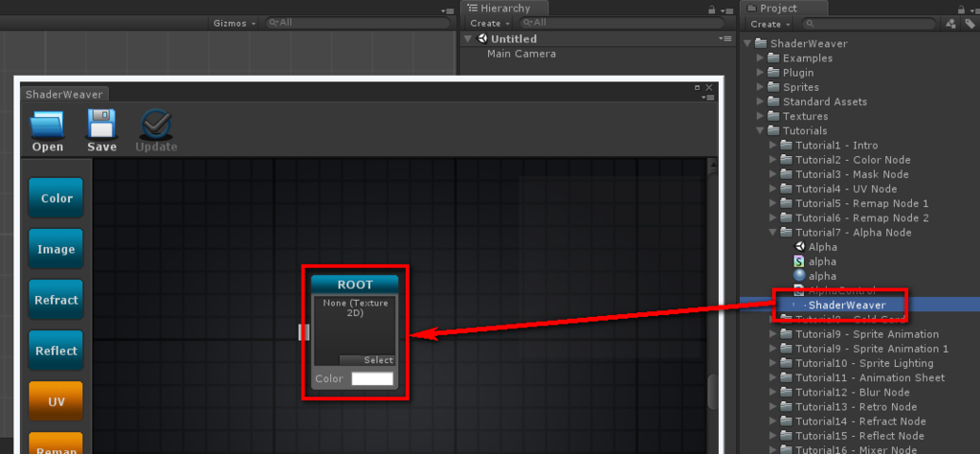Click the ROOT node title bar
This screenshot has height=454, width=980.
354,284
